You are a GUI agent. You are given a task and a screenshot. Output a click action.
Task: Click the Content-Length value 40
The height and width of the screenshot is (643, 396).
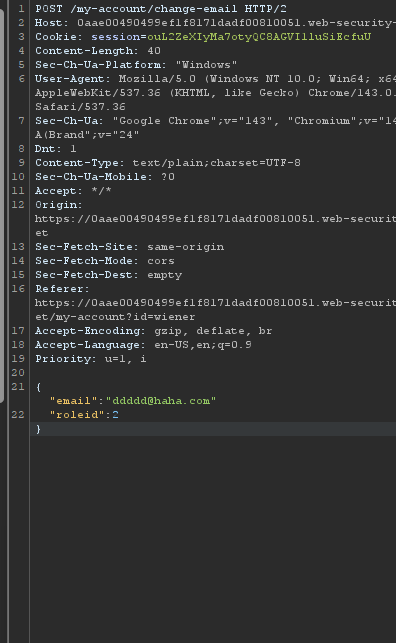pyautogui.click(x=154, y=50)
